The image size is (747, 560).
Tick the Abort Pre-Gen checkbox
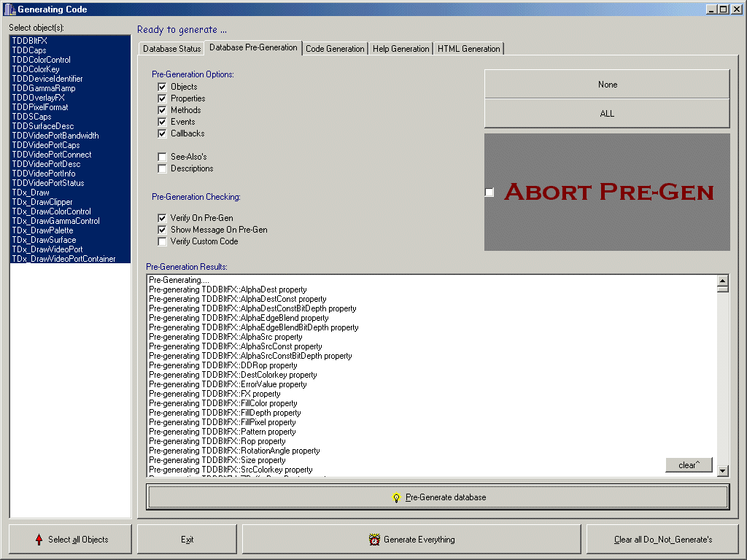pos(489,192)
